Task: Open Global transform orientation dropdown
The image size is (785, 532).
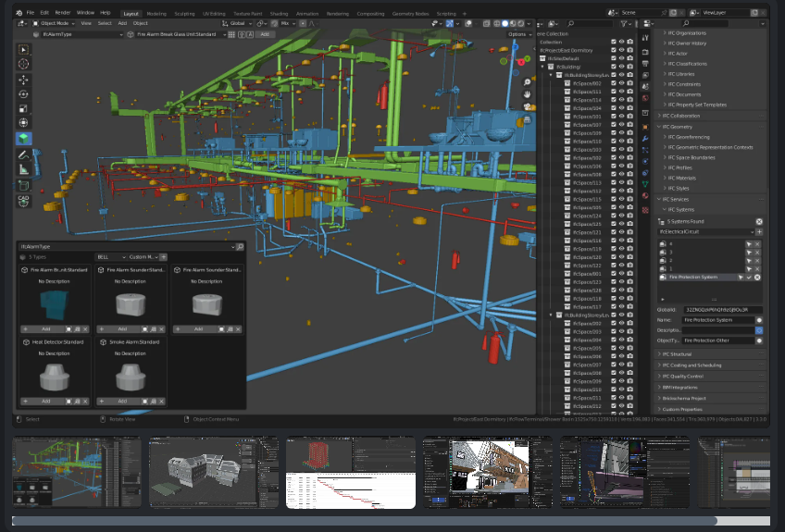Action: coord(237,23)
